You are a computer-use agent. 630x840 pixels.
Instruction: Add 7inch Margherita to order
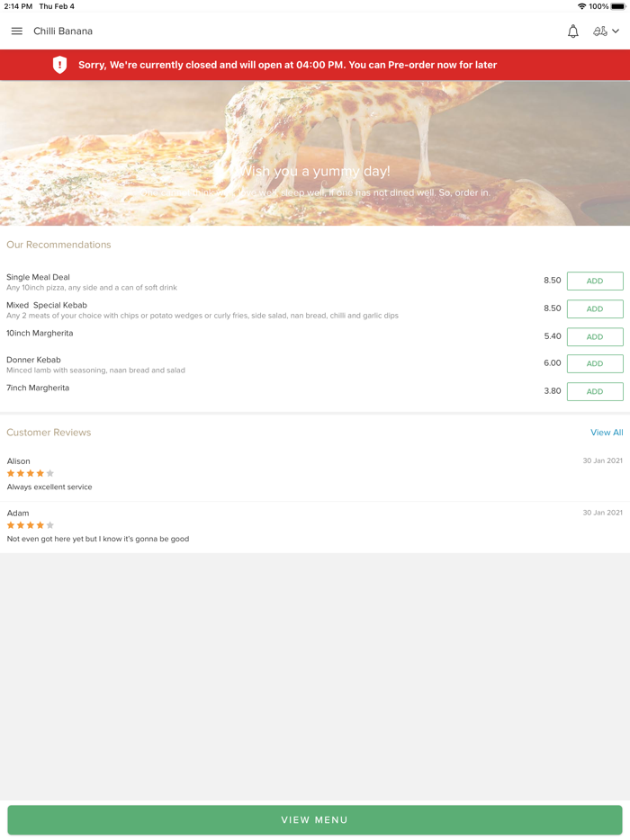[594, 391]
